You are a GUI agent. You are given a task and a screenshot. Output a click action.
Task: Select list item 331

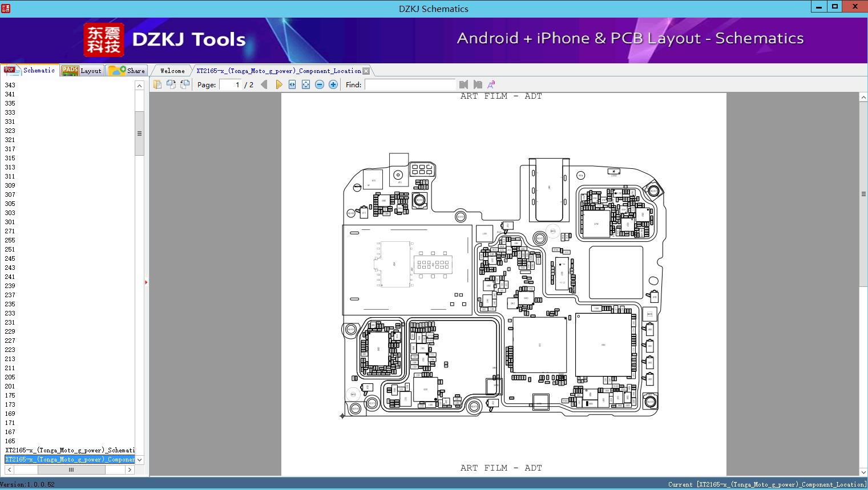pyautogui.click(x=10, y=122)
